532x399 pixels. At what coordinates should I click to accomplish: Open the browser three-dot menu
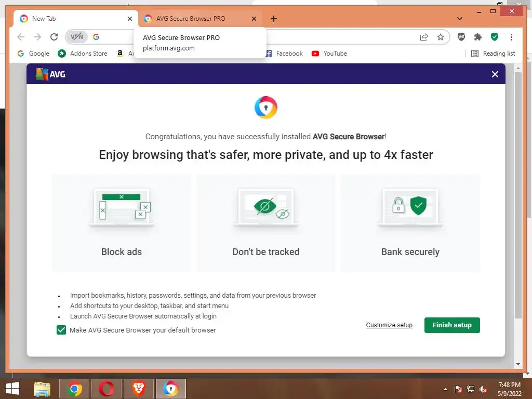coord(511,37)
